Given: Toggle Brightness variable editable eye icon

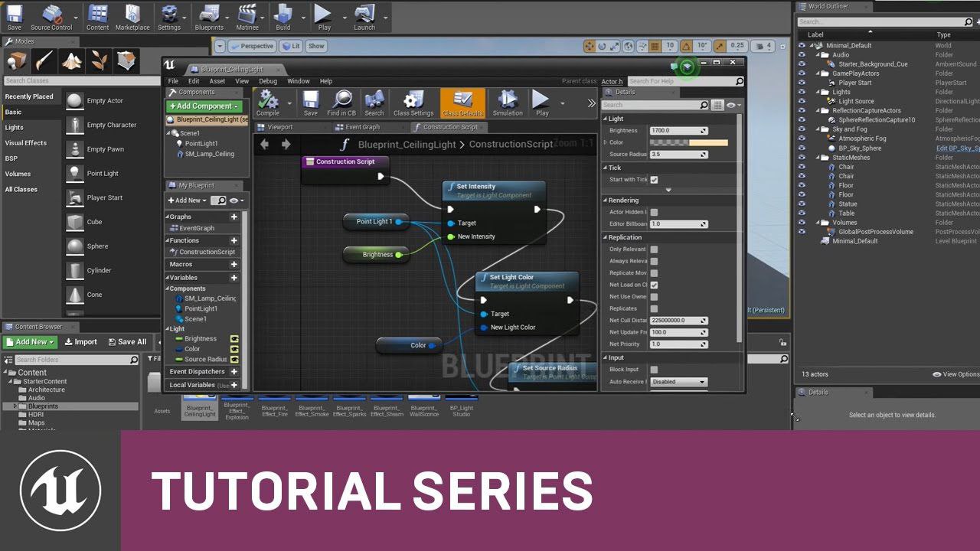Looking at the screenshot, I should [234, 339].
